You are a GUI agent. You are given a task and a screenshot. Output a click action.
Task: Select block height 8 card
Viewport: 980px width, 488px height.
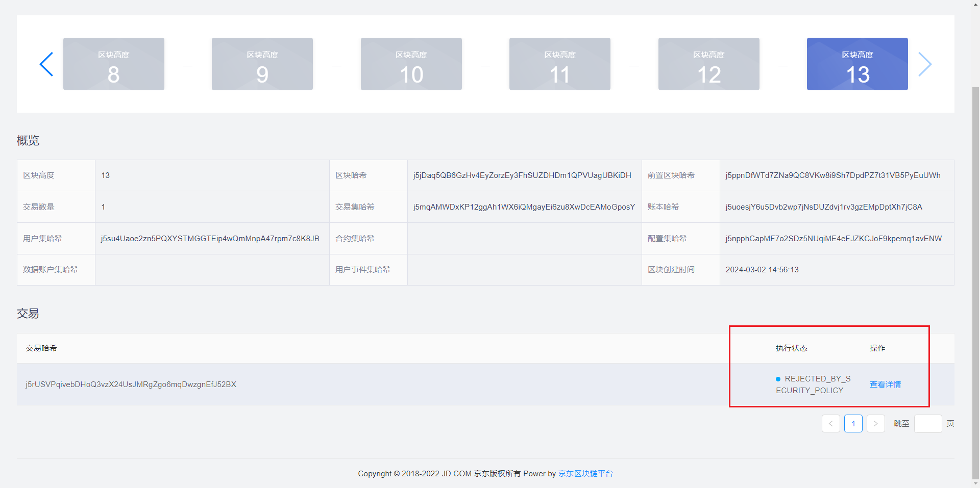click(x=114, y=64)
